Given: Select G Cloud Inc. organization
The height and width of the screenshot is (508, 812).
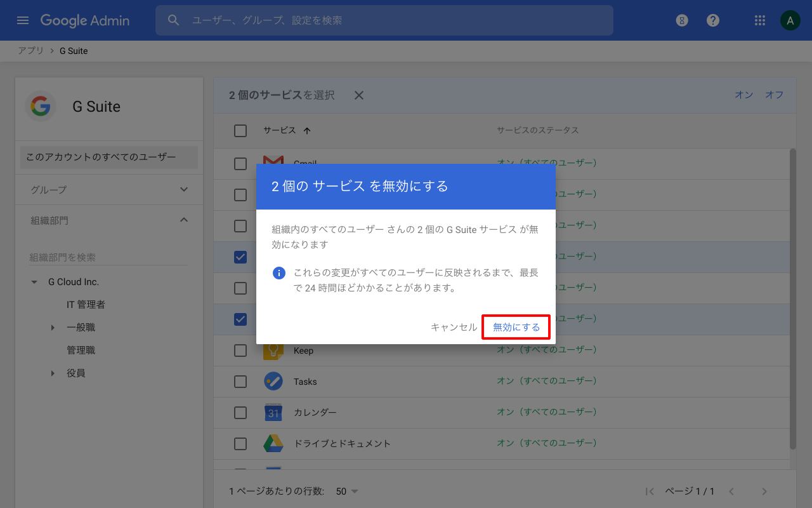Looking at the screenshot, I should click(74, 282).
